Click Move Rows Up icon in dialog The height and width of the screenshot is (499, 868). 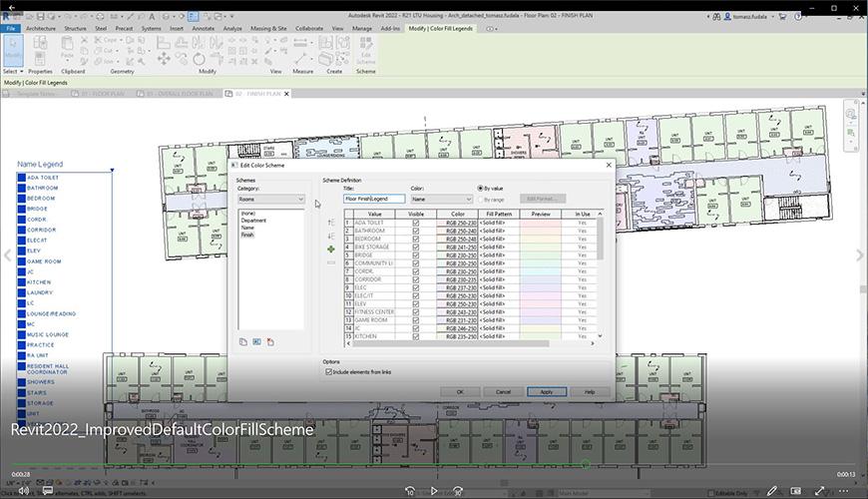(331, 223)
